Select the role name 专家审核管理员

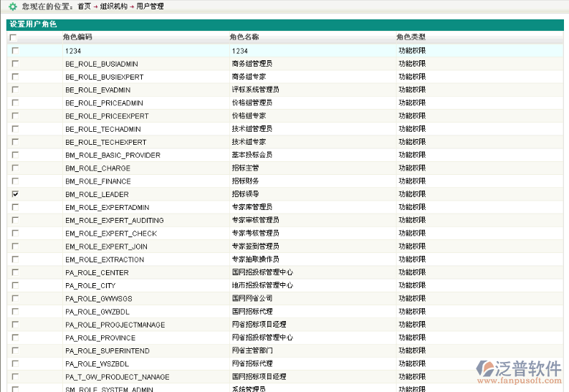255,220
